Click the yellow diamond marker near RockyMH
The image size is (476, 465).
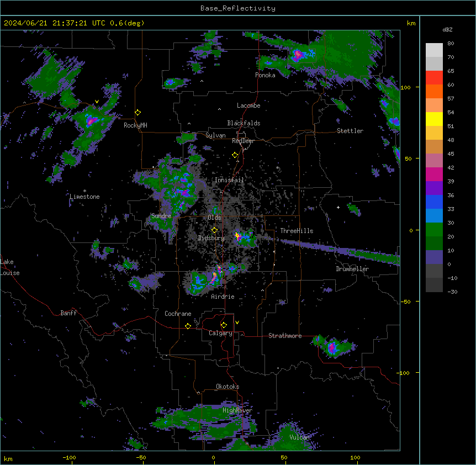[138, 113]
